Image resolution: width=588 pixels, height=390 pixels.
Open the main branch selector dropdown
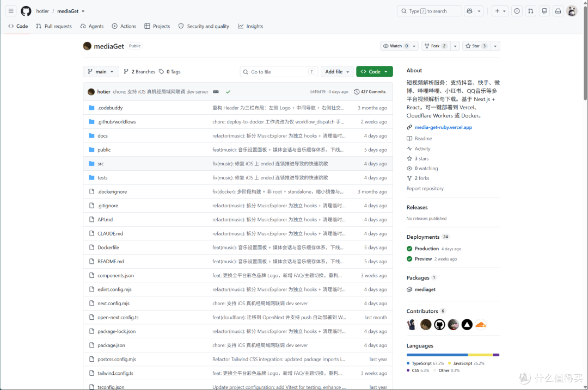point(101,72)
